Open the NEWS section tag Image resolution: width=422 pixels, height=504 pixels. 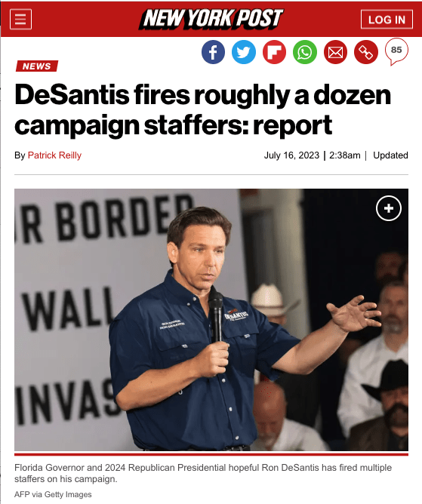click(37, 66)
